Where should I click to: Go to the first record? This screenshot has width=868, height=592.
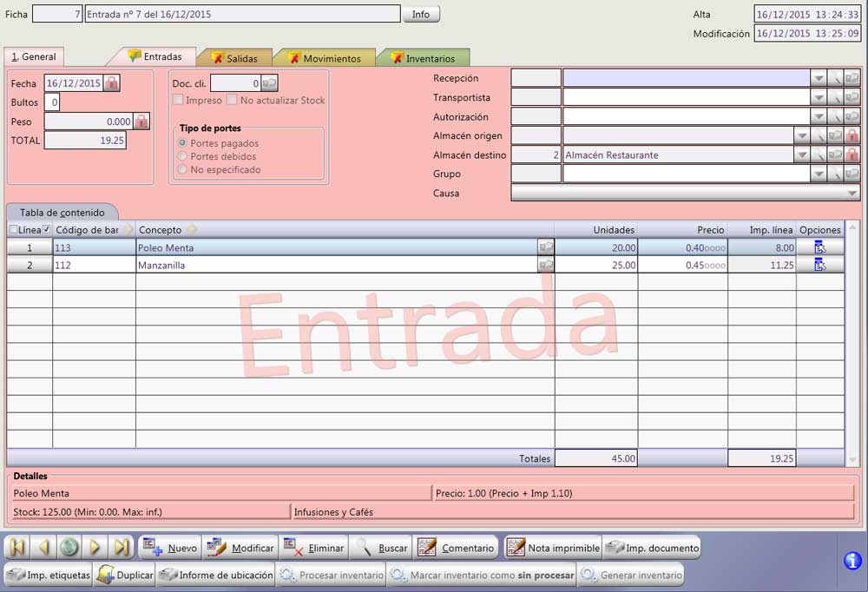click(16, 547)
